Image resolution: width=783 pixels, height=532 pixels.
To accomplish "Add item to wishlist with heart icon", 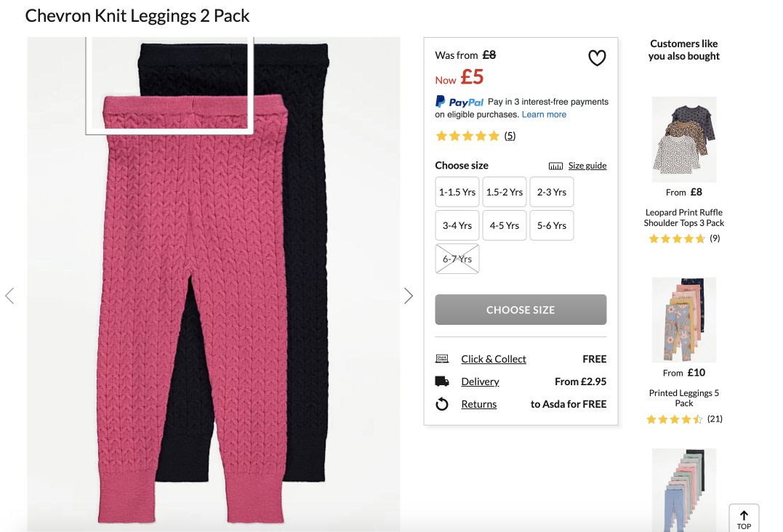I will click(x=597, y=58).
